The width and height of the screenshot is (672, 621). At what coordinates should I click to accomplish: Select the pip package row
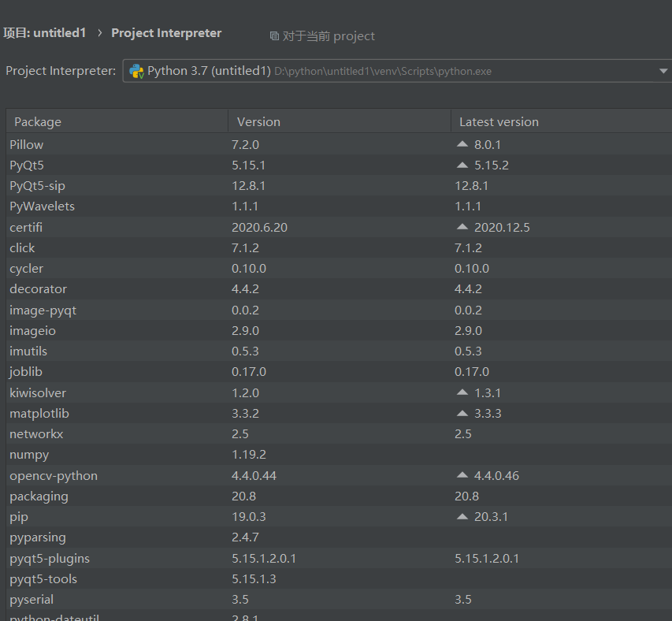(340, 516)
